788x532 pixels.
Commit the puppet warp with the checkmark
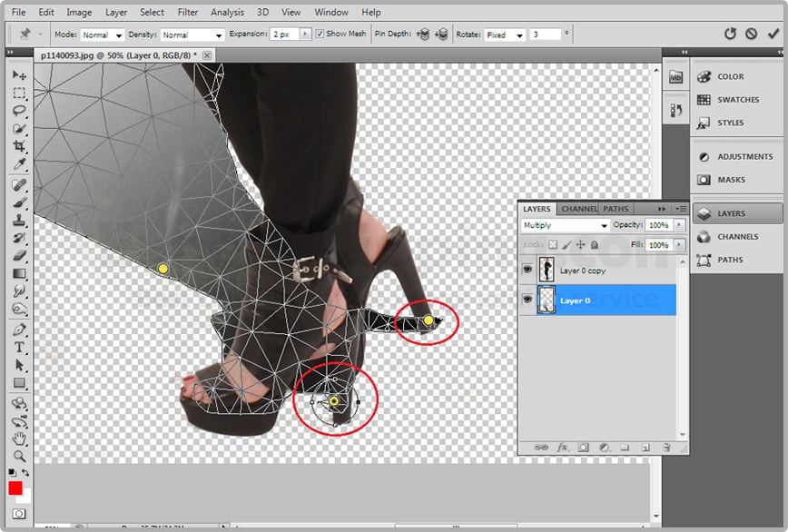tap(773, 34)
